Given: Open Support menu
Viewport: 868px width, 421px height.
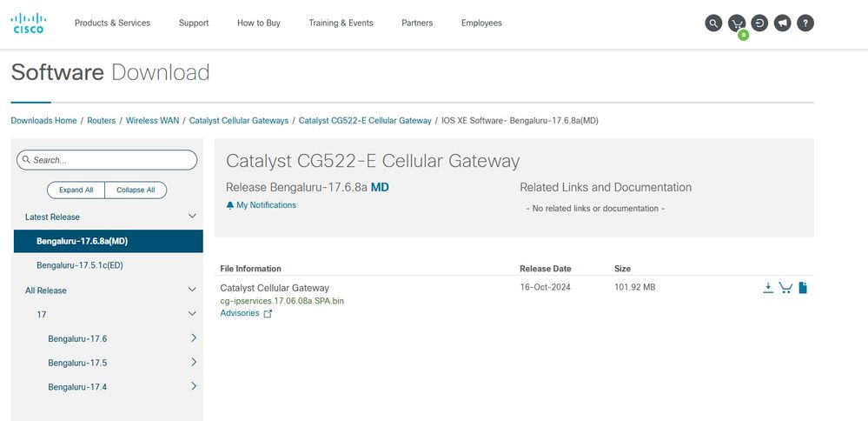Looking at the screenshot, I should (194, 23).
